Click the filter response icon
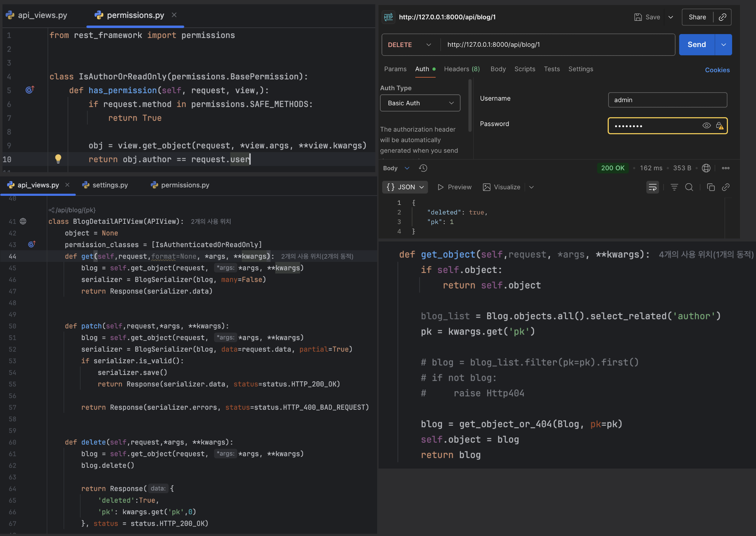 tap(674, 188)
